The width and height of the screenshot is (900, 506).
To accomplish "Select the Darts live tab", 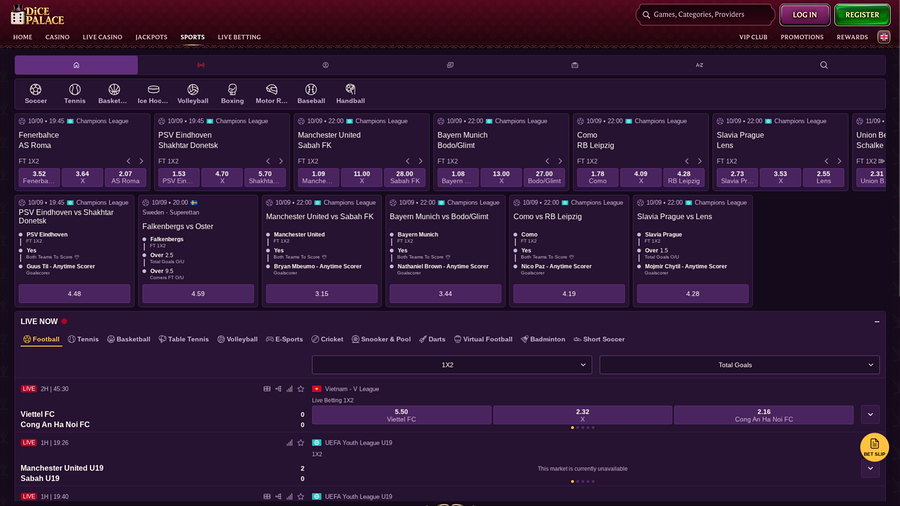I will tap(432, 340).
